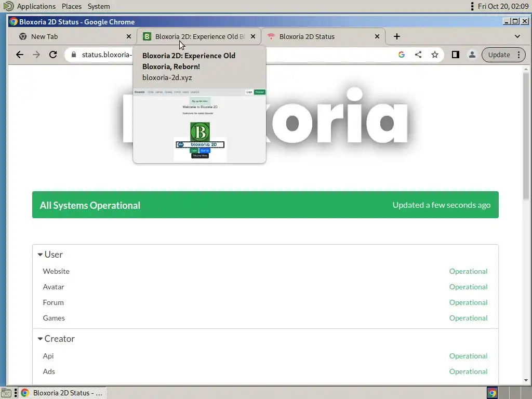Open the Applications menu
Image resolution: width=532 pixels, height=399 pixels.
coord(36,6)
